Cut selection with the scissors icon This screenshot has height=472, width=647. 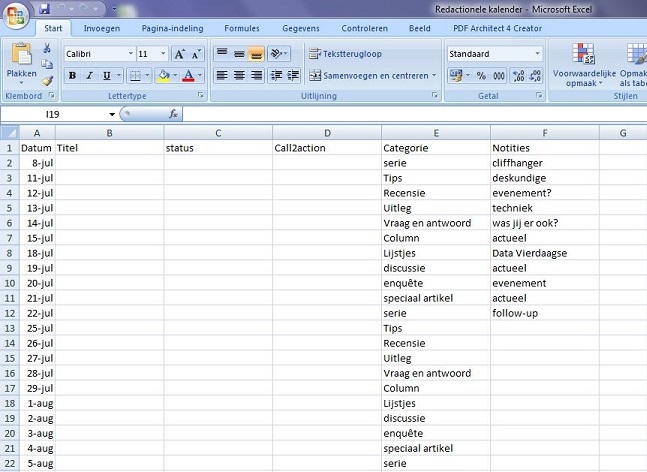click(47, 48)
